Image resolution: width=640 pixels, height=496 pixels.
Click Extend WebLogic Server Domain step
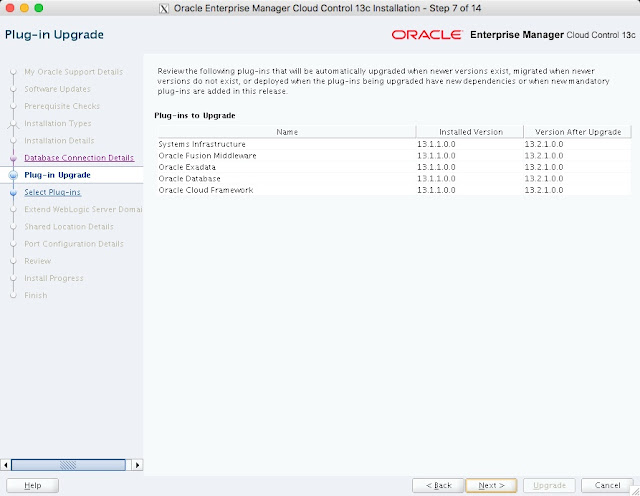(x=83, y=209)
